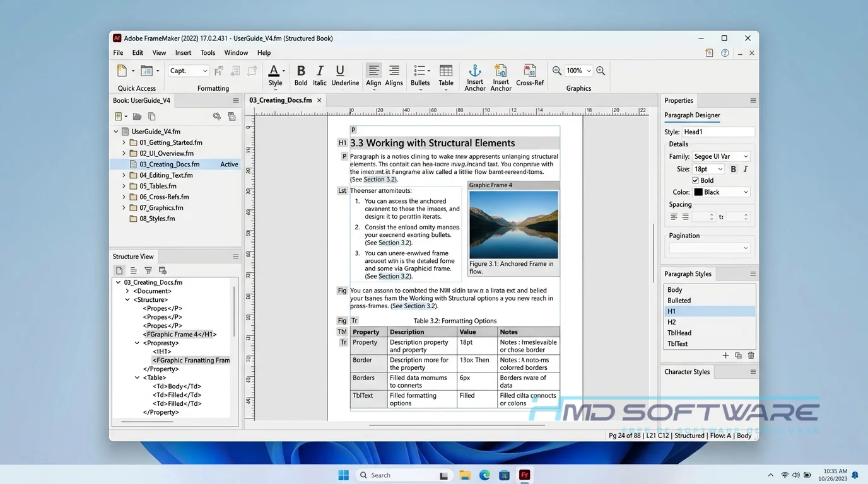
Task: Open the Tools menu
Action: (208, 53)
